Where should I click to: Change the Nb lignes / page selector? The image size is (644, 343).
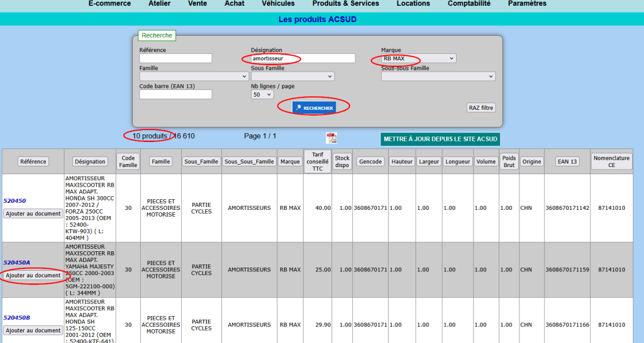point(262,94)
